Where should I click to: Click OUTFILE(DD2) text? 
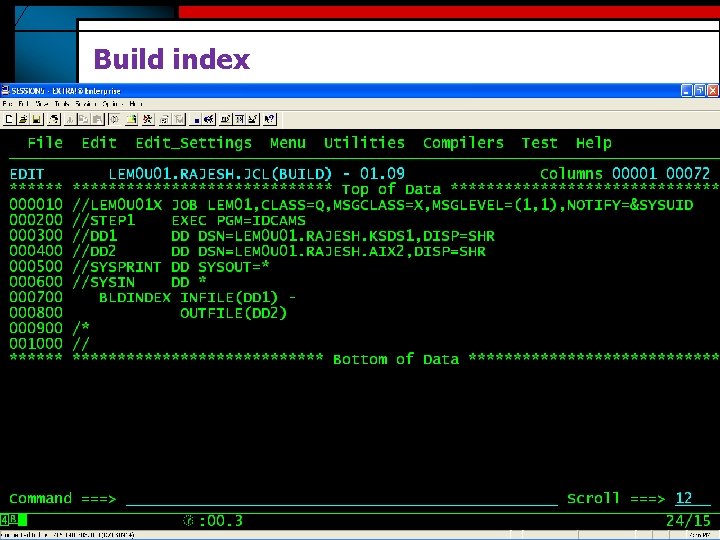[x=233, y=313]
